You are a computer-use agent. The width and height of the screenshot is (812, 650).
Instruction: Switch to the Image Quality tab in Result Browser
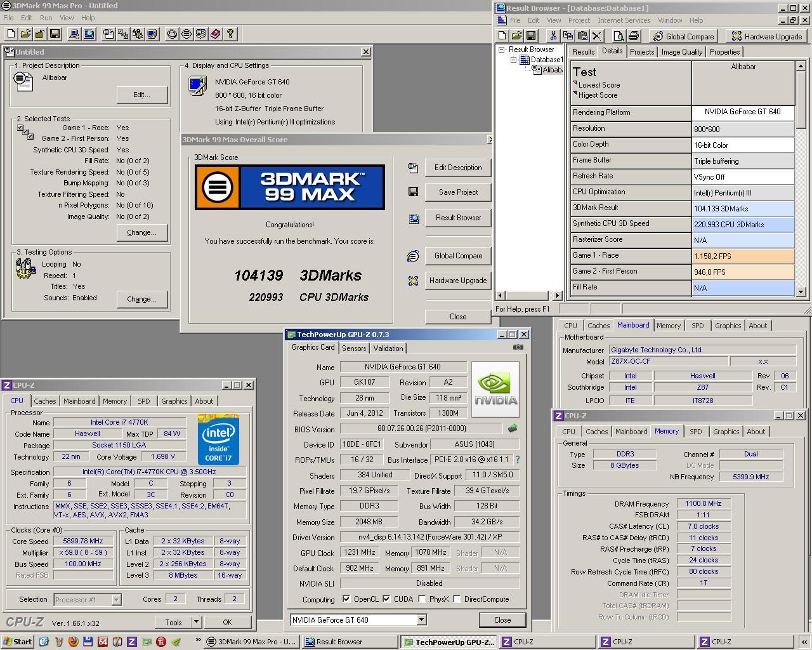pos(682,52)
